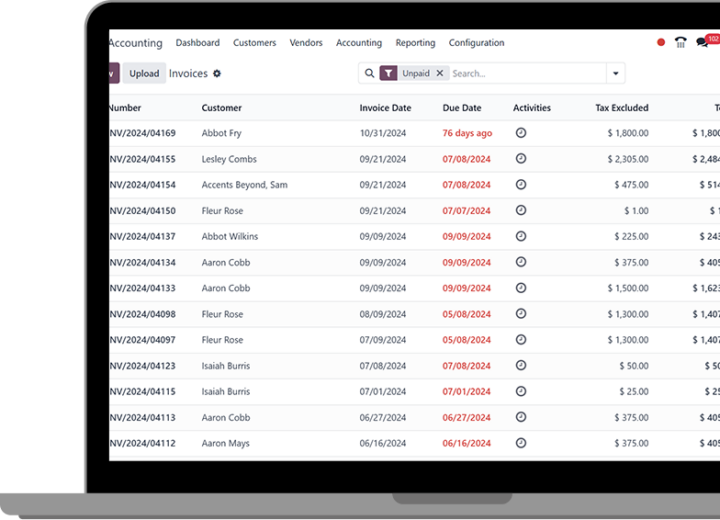This screenshot has width=720, height=520.
Task: Sort by the Tax Excluded column header
Action: click(x=622, y=108)
